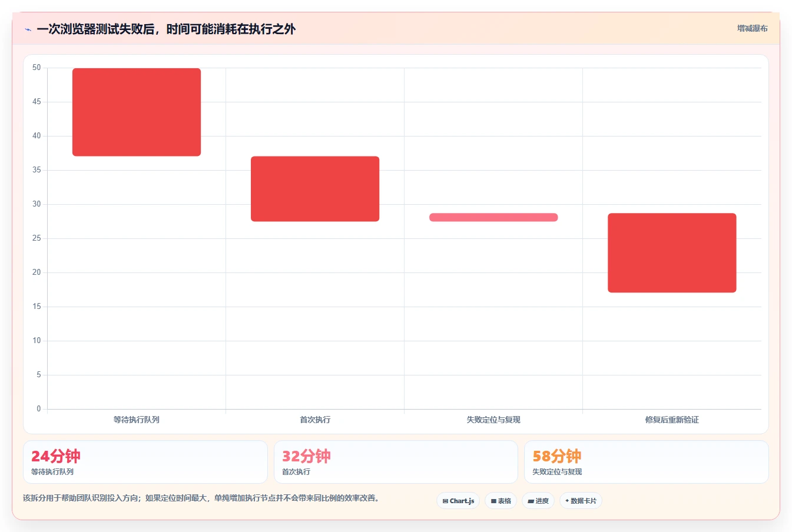792x532 pixels.
Task: Click the red 修复后重新验证 waterfall bar
Action: pos(672,252)
